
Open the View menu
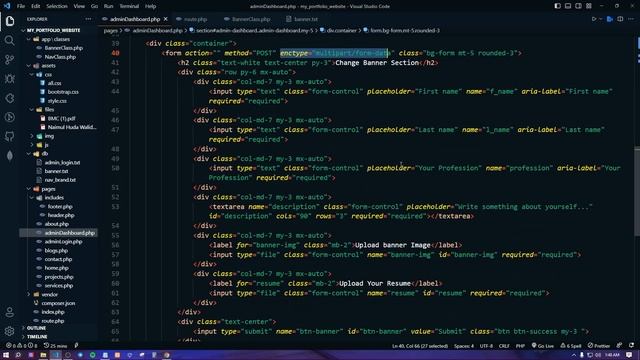79,6
